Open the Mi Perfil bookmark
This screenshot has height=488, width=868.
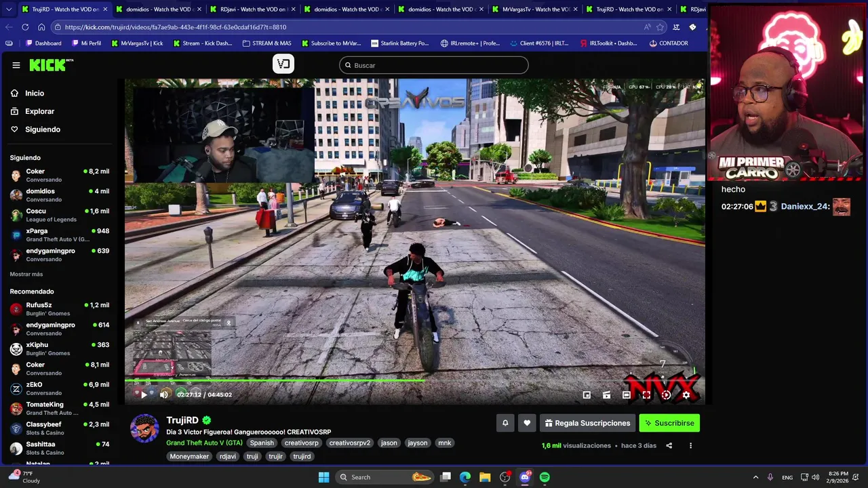tap(85, 43)
